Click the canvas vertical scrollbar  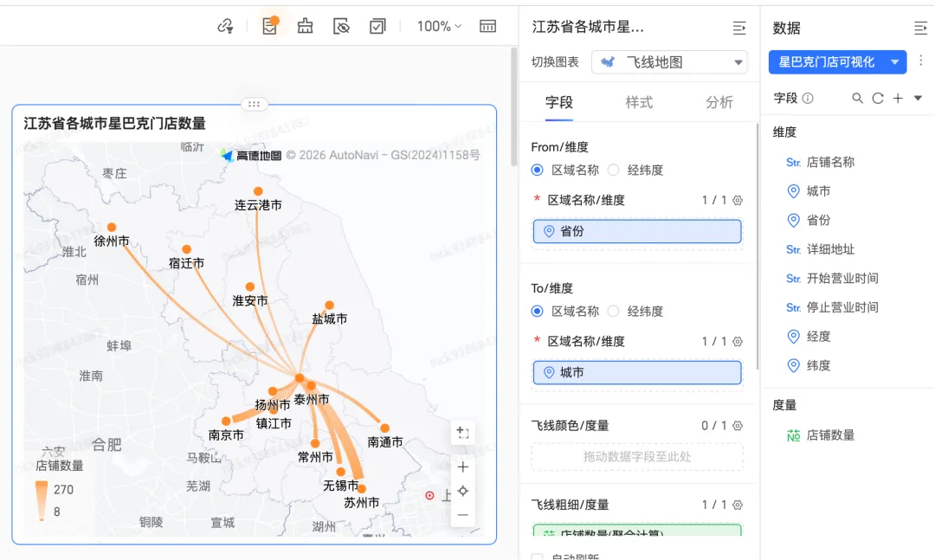[x=513, y=107]
